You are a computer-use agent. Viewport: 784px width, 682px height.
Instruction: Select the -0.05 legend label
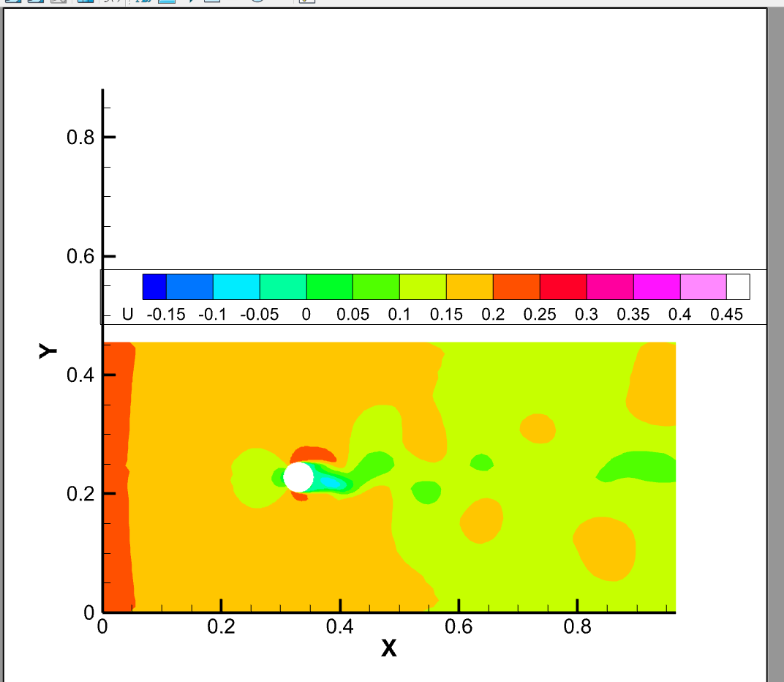tap(260, 314)
